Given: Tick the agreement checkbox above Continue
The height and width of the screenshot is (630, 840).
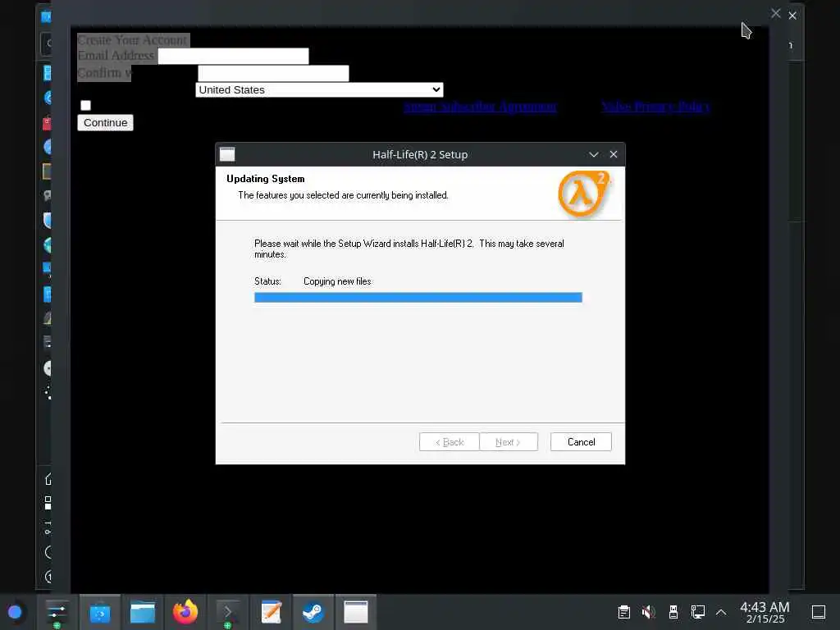Looking at the screenshot, I should click(85, 105).
